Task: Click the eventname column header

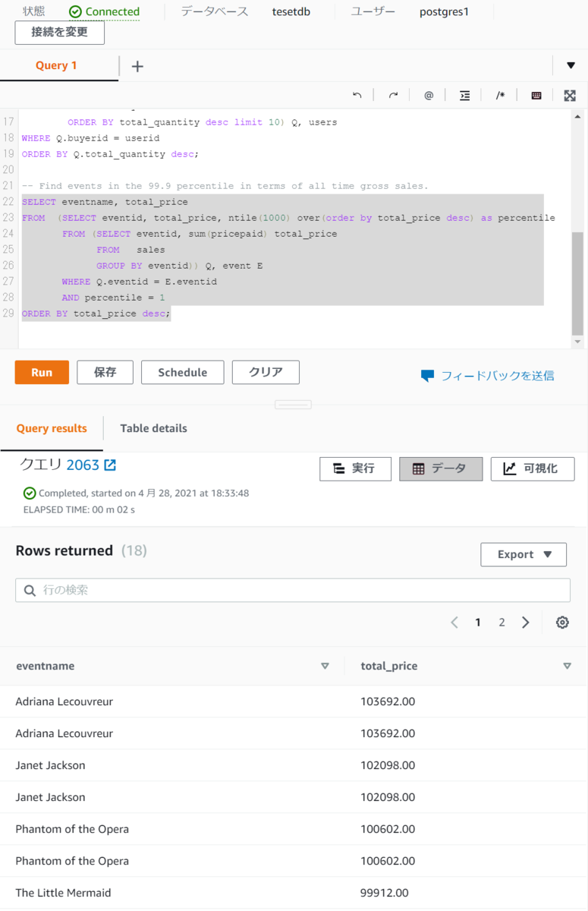Action: tap(46, 666)
